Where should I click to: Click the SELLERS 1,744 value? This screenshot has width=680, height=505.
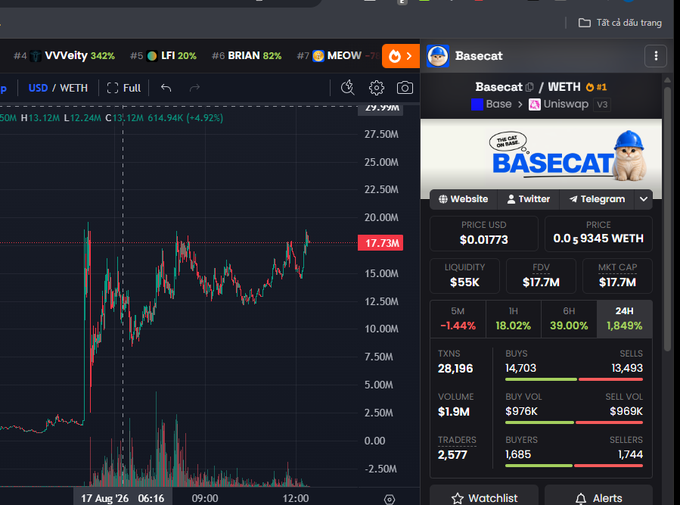tap(630, 454)
